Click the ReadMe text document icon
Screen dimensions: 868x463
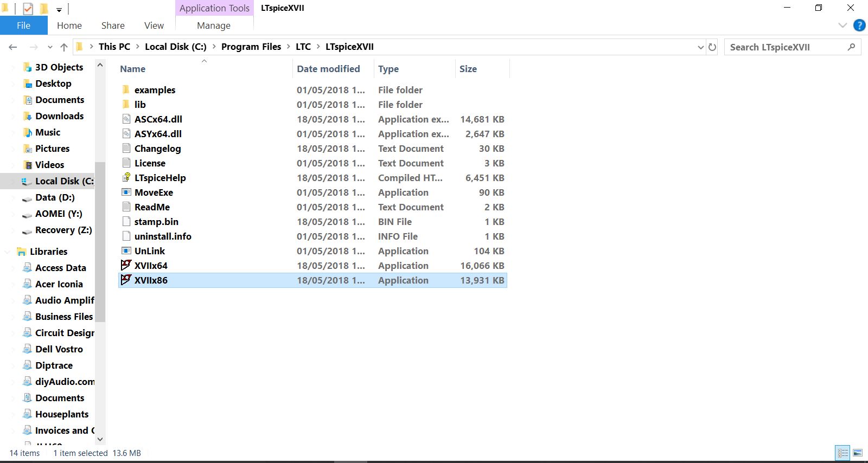[x=126, y=207]
